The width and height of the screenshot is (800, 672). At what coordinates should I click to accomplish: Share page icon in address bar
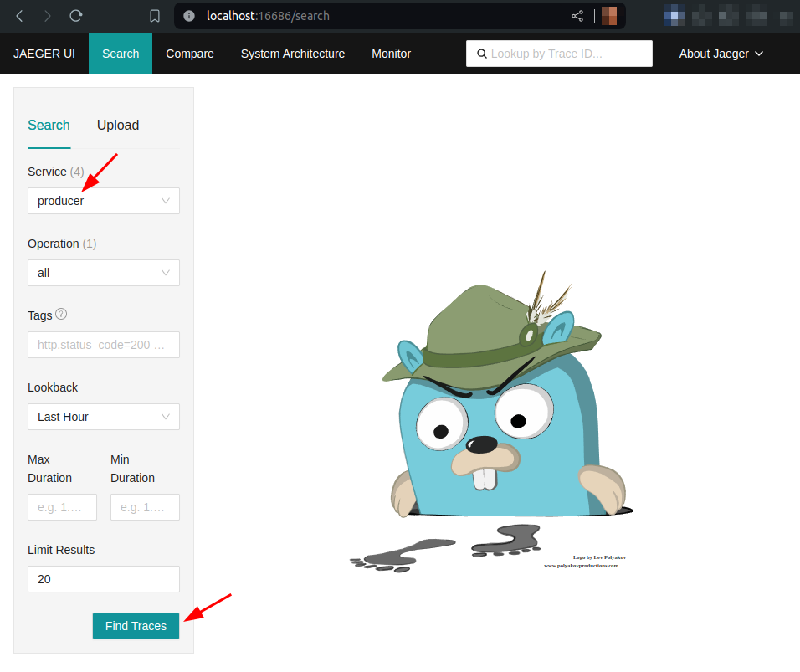click(x=577, y=16)
